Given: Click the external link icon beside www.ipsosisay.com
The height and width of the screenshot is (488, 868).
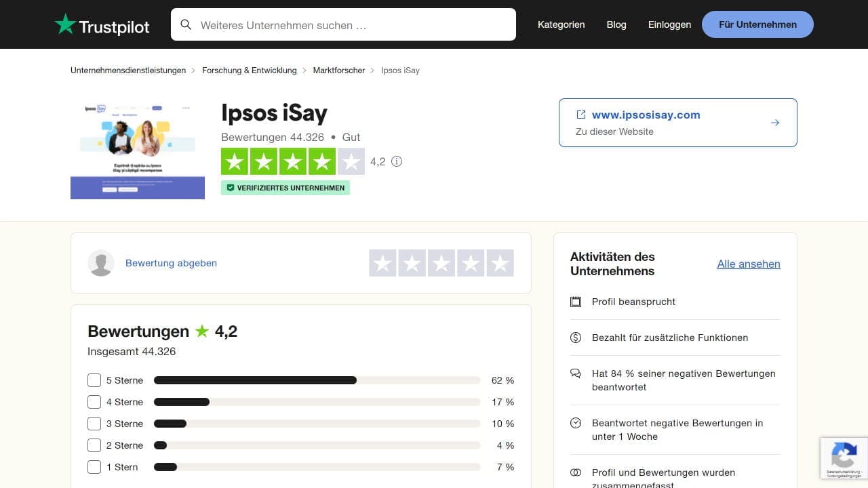Looking at the screenshot, I should (x=580, y=115).
